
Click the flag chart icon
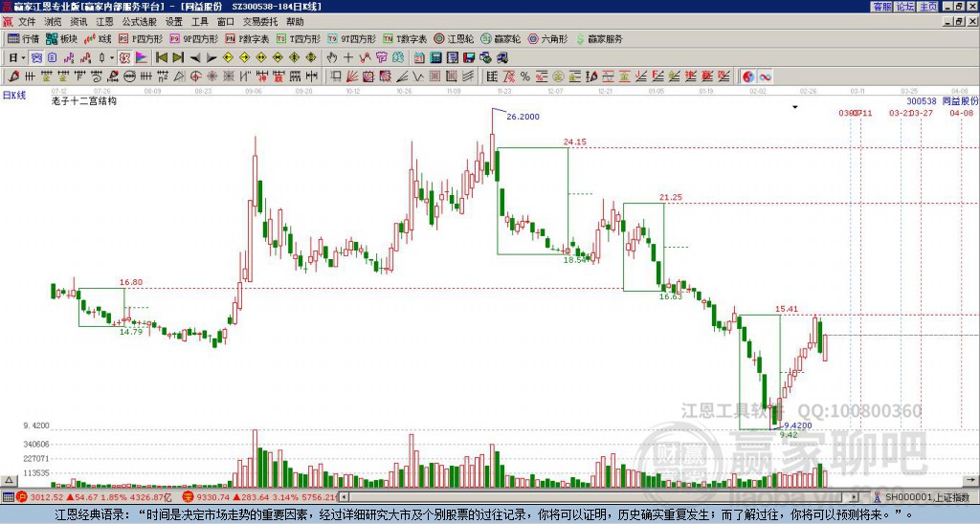tap(142, 57)
